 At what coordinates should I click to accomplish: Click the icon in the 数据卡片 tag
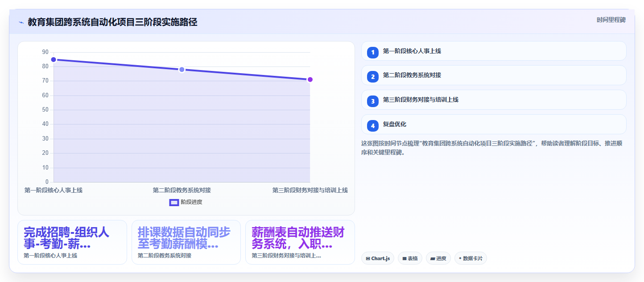[460, 258]
